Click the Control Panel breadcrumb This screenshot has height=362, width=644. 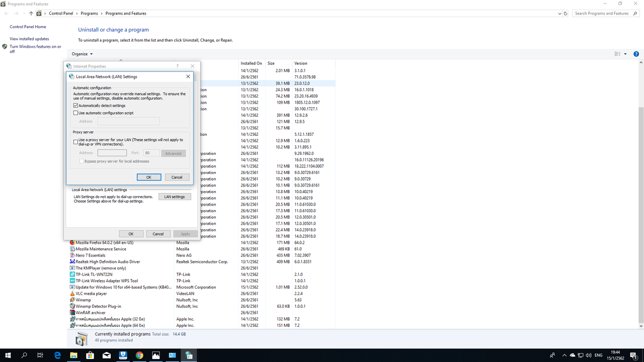(61, 14)
